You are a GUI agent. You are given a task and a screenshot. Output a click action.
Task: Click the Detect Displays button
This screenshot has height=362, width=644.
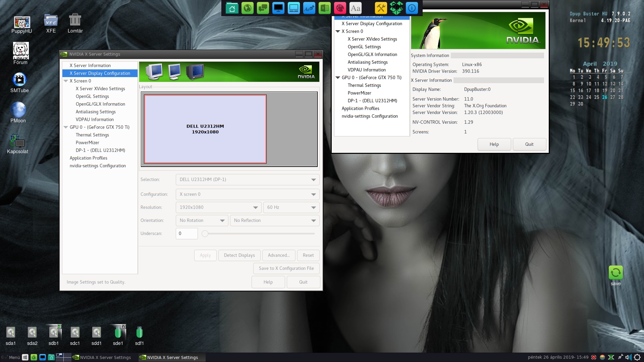click(239, 255)
